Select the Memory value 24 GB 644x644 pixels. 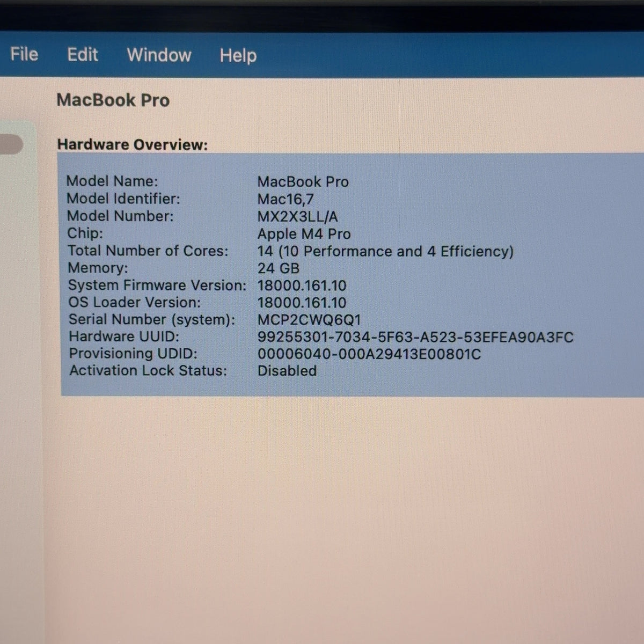(x=278, y=268)
